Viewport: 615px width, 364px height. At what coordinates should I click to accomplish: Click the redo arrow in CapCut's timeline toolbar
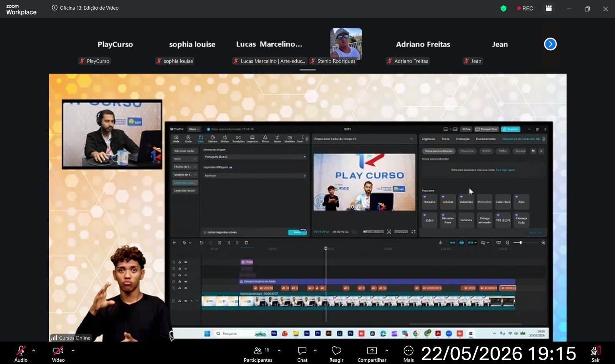tap(211, 243)
